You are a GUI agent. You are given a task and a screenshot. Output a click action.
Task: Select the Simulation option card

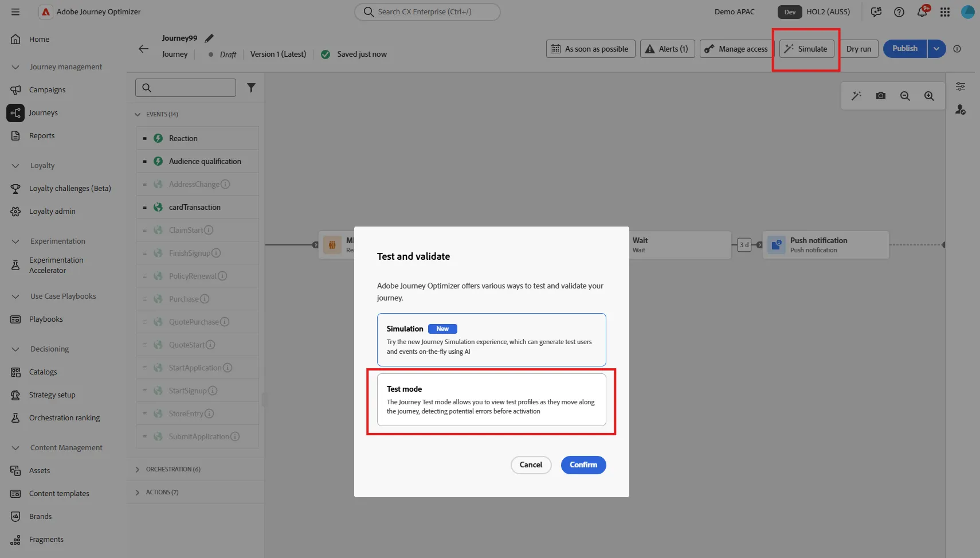click(491, 340)
